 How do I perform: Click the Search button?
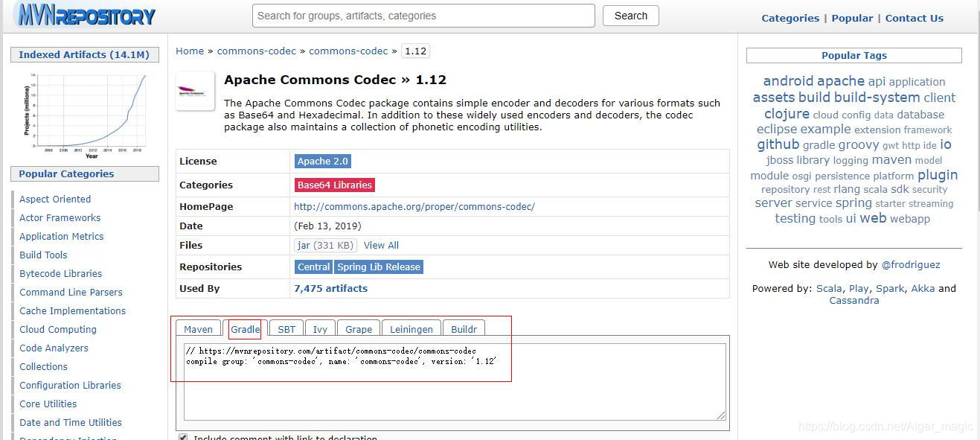(x=631, y=16)
